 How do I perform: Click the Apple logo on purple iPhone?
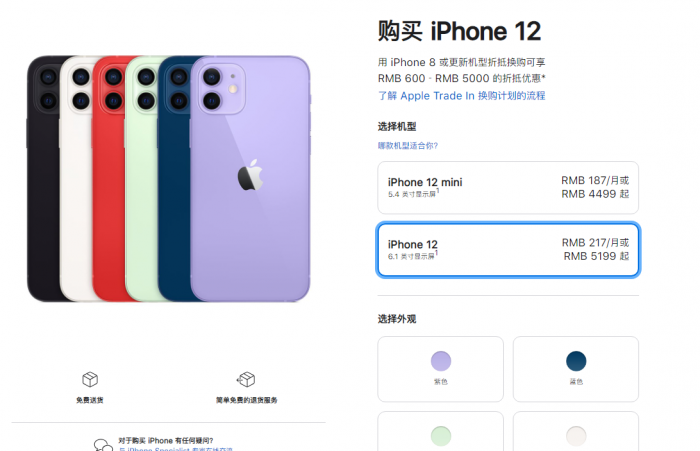[x=250, y=175]
